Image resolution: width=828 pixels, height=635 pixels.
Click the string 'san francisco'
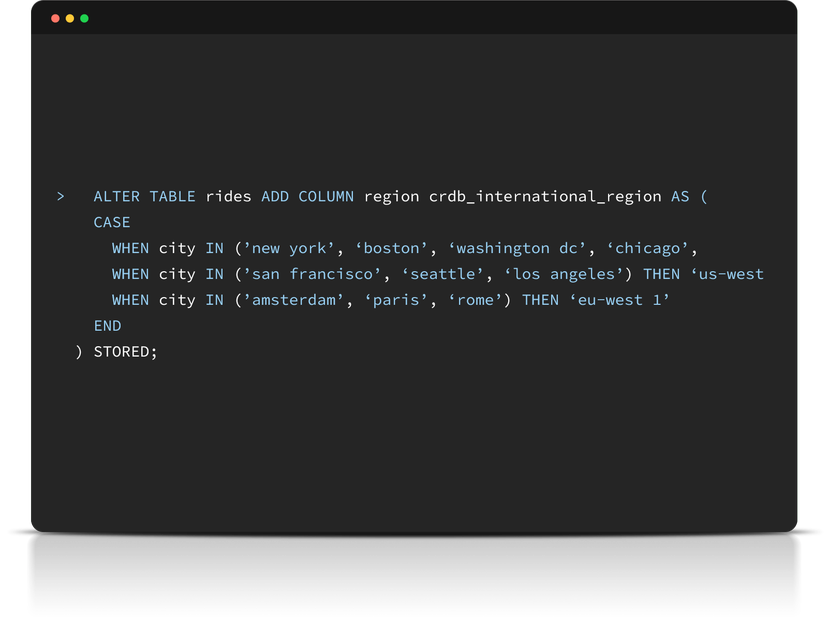tap(316, 274)
